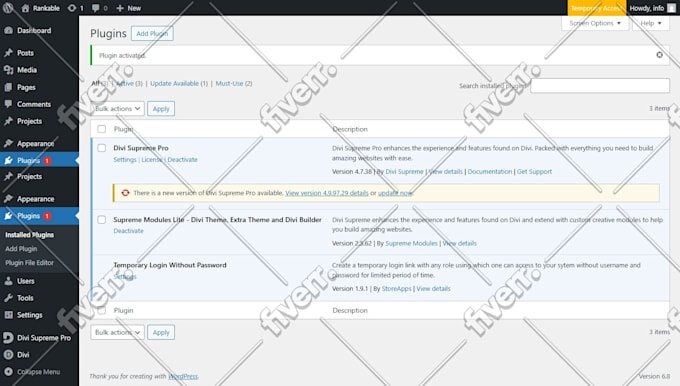Open the updates indicator in admin bar
The width and height of the screenshot is (680, 386).
(75, 8)
